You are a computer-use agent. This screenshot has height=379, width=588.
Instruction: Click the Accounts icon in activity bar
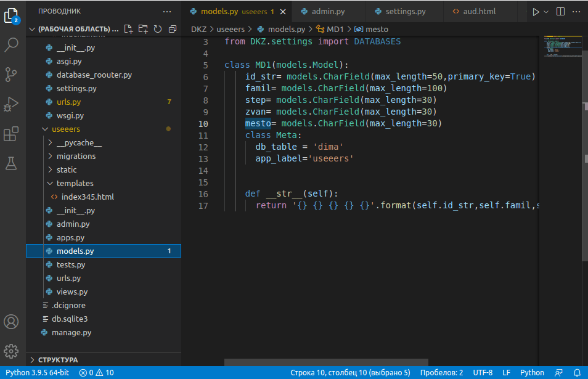(x=12, y=322)
